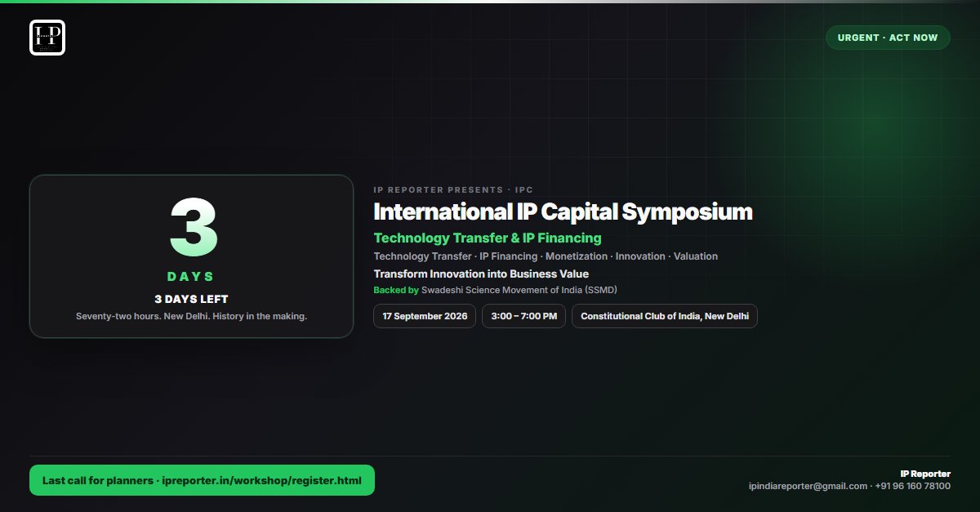The image size is (980, 512).
Task: Select the 3:00 – 7:00 PM time chip
Action: [x=524, y=316]
